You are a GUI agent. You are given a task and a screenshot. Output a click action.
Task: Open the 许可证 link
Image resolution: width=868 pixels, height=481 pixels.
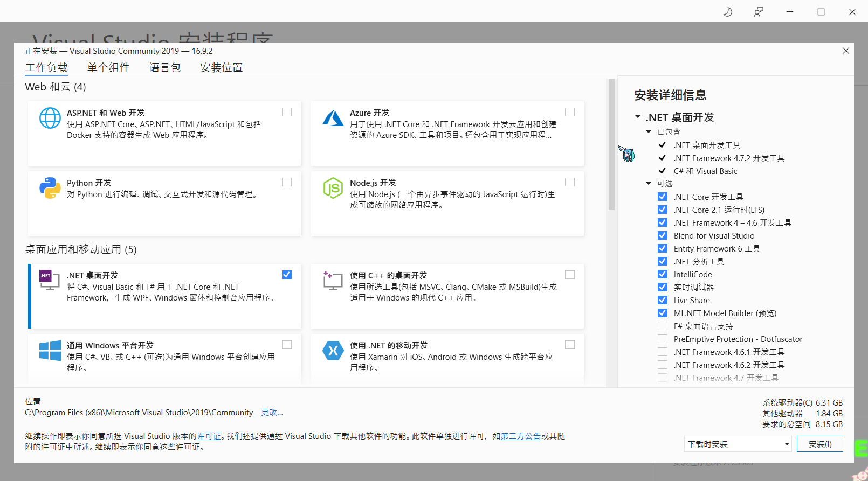pos(209,436)
